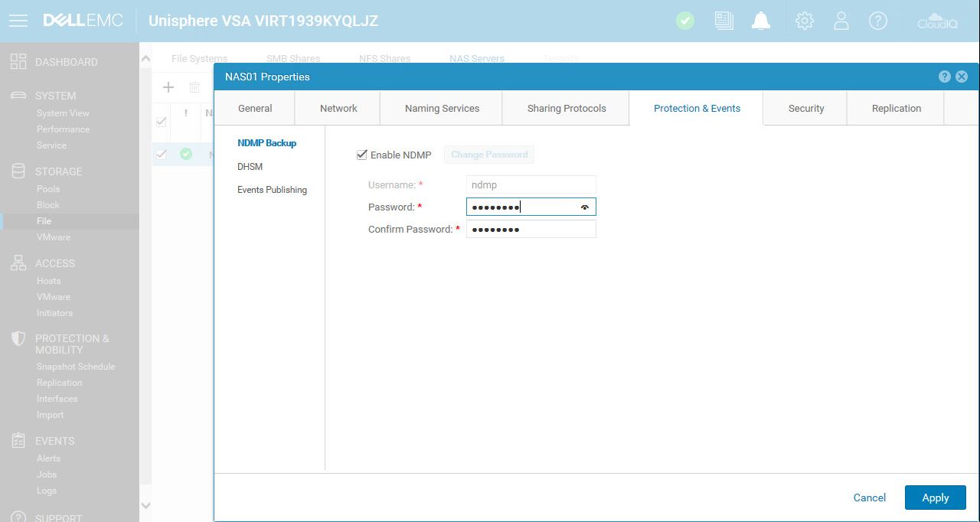980x522 pixels.
Task: Select Events Publishing in side list
Action: tap(272, 190)
